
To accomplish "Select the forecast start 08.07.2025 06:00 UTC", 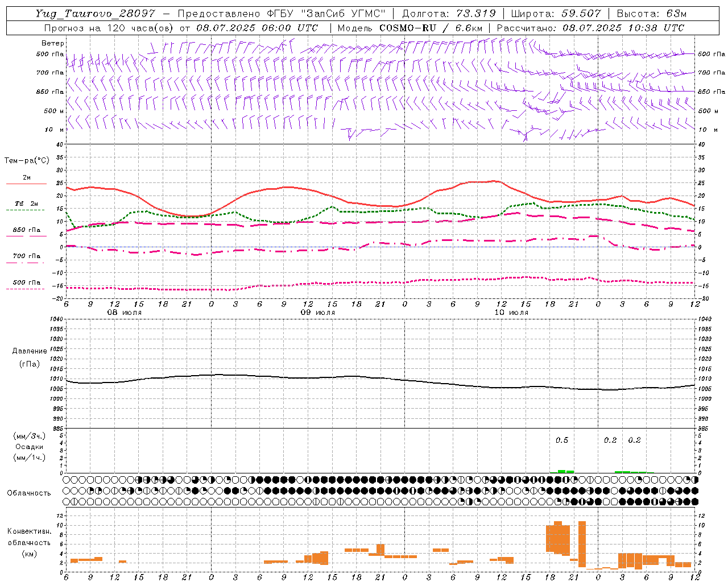I will coord(257,28).
